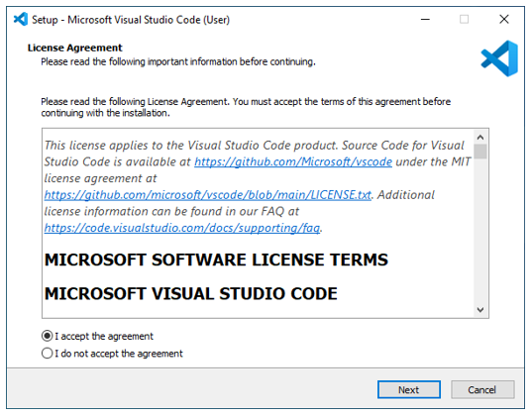The image size is (532, 416).
Task: Minimize the Setup window
Action: (425, 20)
